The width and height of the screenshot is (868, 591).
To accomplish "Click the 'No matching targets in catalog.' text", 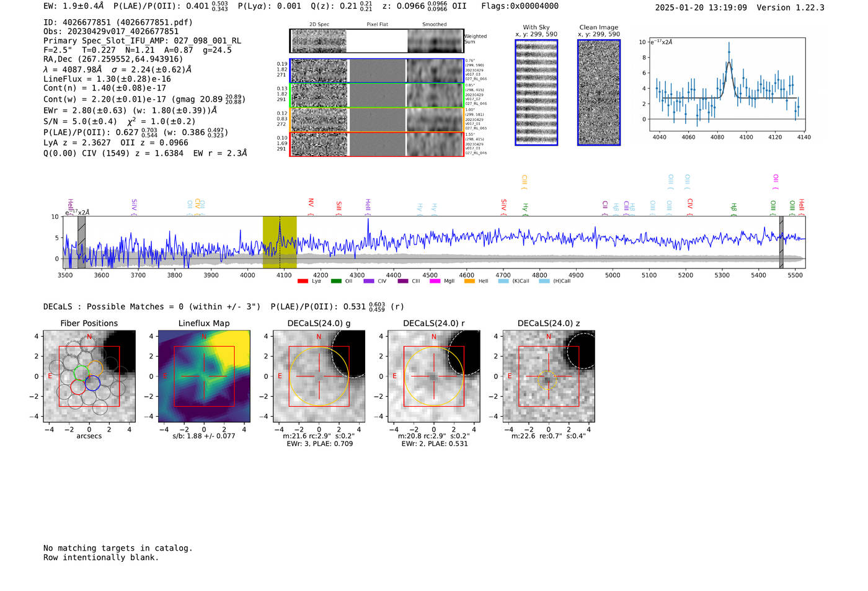I will 118,548.
